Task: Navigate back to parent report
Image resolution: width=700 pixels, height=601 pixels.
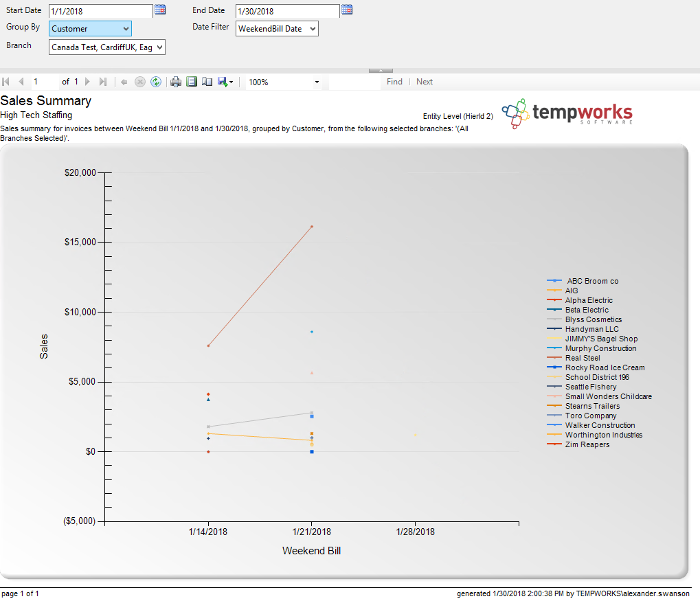Action: click(124, 82)
